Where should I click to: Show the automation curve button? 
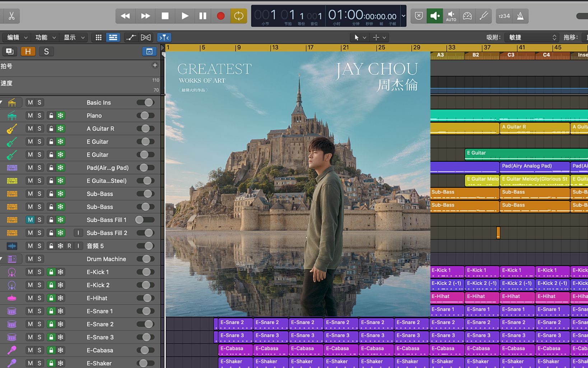[131, 37]
